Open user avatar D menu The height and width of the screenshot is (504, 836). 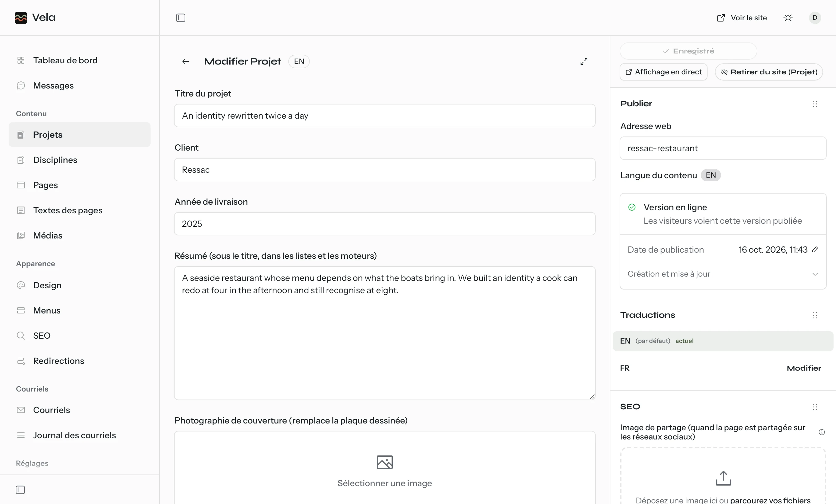point(815,18)
